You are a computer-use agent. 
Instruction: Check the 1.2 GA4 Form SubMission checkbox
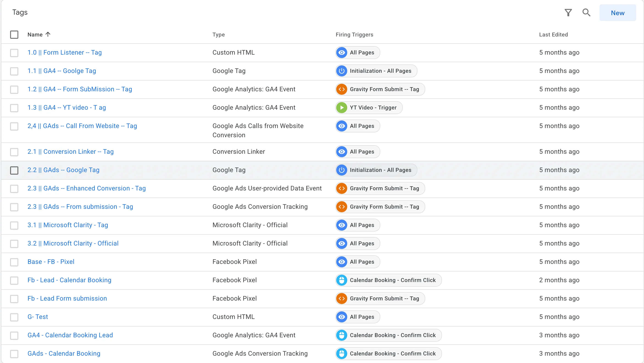(x=14, y=89)
